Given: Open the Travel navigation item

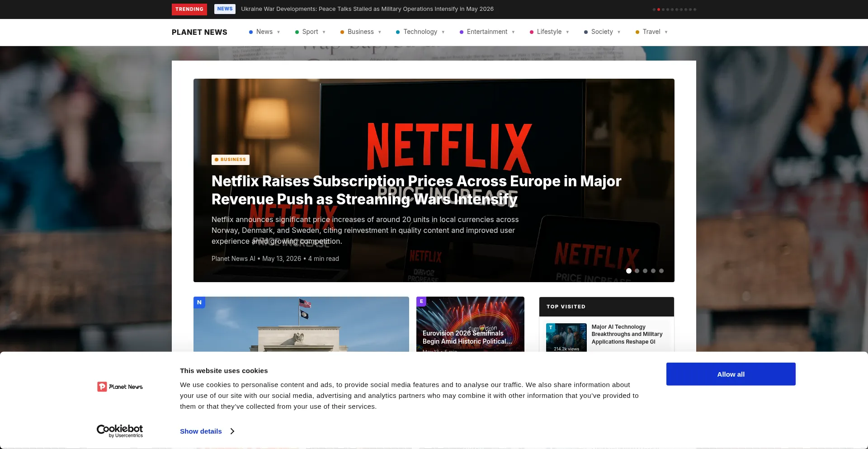Looking at the screenshot, I should click(x=651, y=32).
